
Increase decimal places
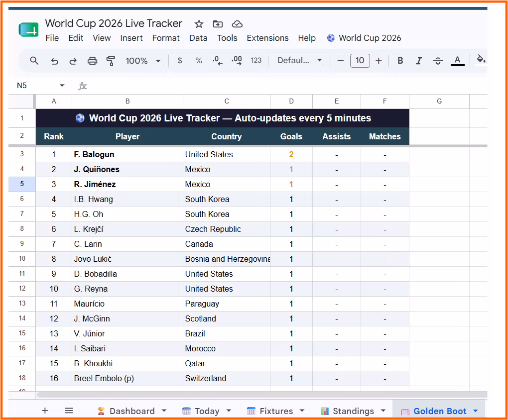pos(237,61)
